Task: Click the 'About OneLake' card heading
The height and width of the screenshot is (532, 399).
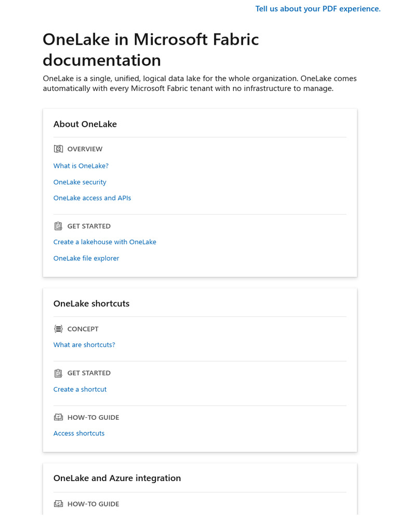Action: tap(85, 124)
